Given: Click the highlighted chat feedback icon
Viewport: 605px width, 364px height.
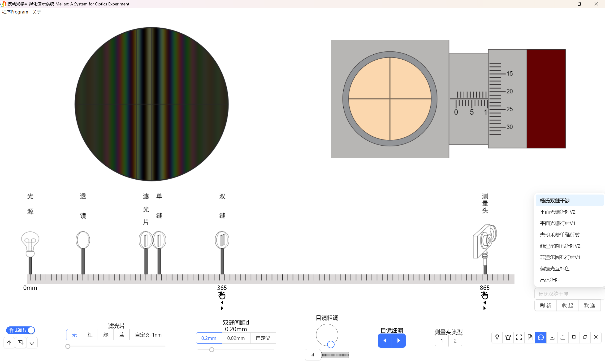Looking at the screenshot, I should tap(541, 337).
